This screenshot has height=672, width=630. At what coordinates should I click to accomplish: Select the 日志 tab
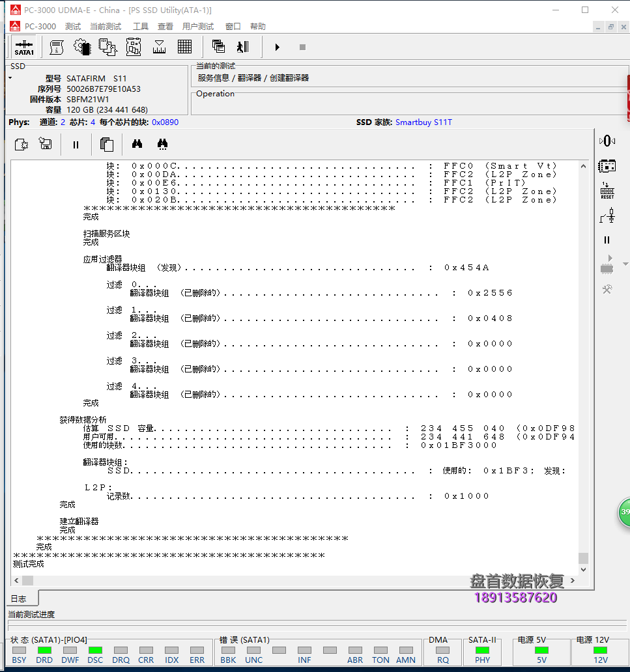[x=18, y=598]
